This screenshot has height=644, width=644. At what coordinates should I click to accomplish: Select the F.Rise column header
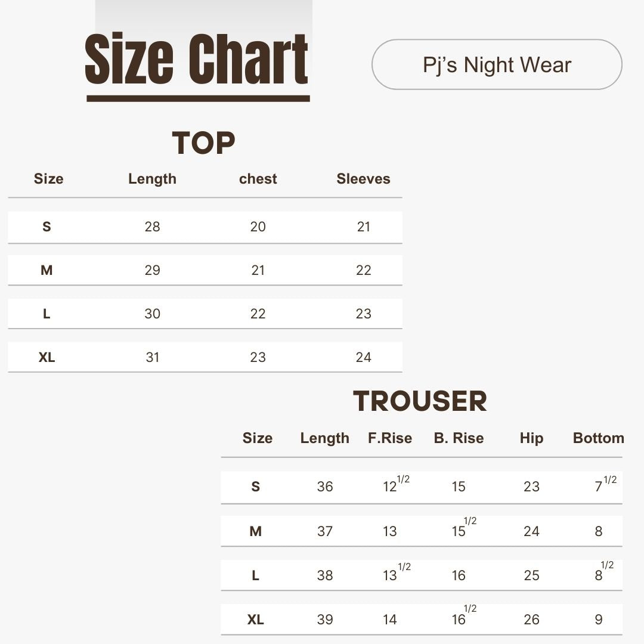coord(390,438)
